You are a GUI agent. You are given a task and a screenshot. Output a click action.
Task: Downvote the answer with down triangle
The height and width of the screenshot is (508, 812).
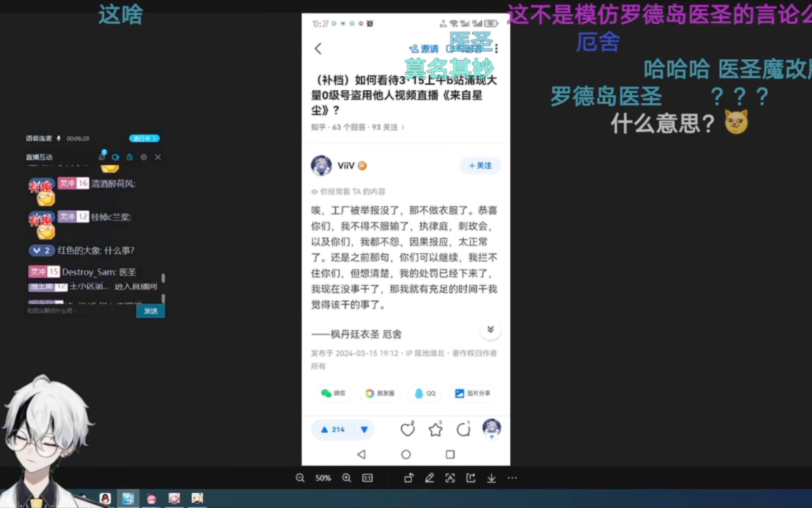coord(364,429)
